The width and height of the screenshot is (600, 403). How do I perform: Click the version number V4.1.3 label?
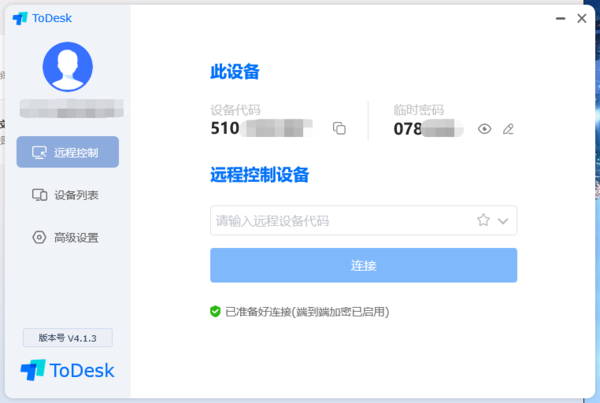coord(67,338)
